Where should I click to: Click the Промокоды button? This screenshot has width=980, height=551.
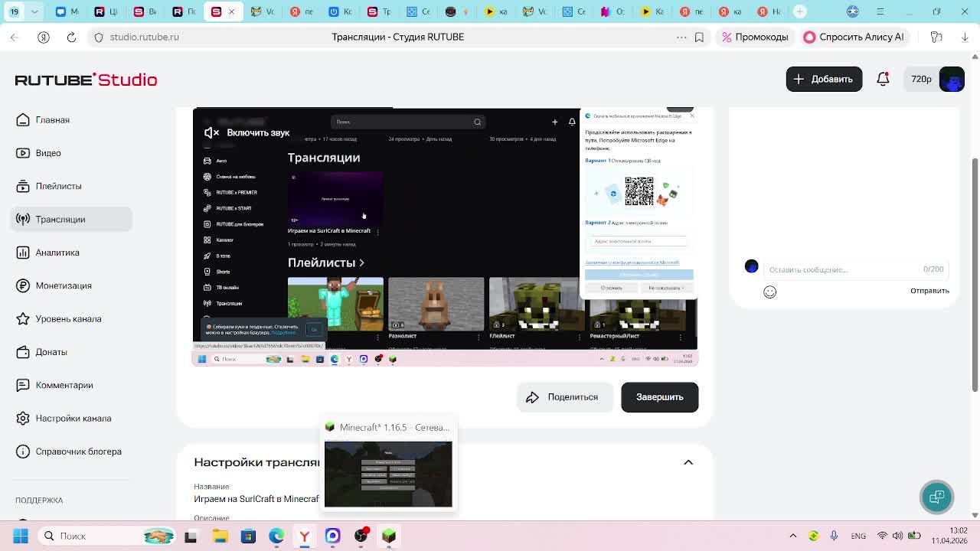(x=755, y=37)
